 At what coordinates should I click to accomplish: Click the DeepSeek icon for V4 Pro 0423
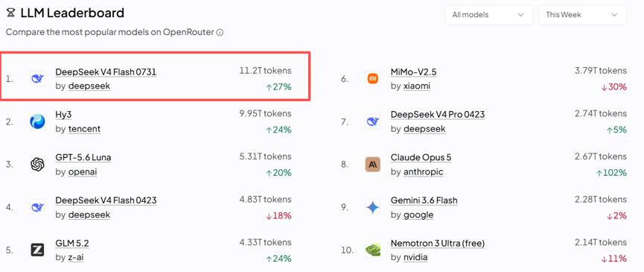[x=372, y=121]
